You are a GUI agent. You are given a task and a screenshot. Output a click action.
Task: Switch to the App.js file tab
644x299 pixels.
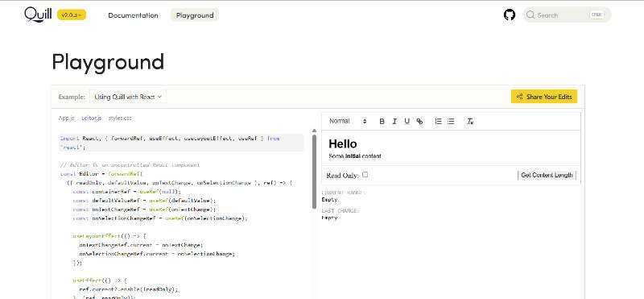tap(66, 118)
